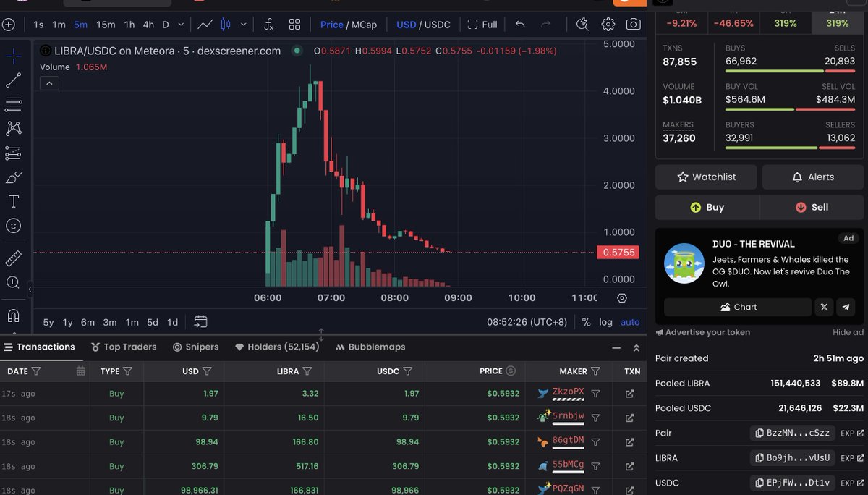Switch to the Snipers tab
868x495 pixels.
(x=195, y=347)
